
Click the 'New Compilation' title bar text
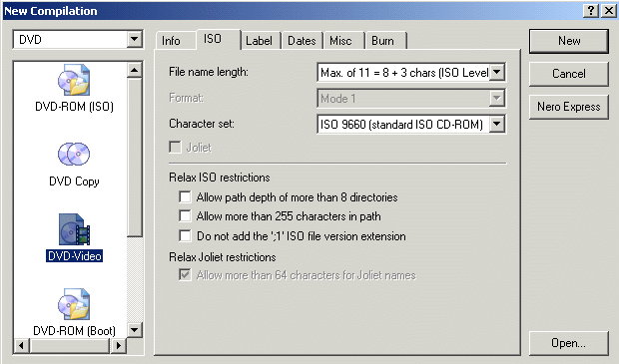pyautogui.click(x=50, y=11)
